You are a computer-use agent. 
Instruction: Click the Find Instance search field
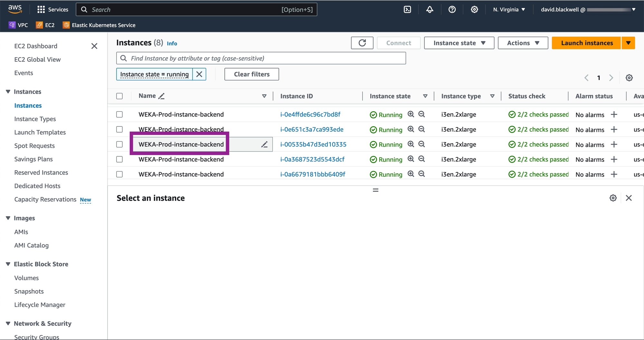click(261, 58)
